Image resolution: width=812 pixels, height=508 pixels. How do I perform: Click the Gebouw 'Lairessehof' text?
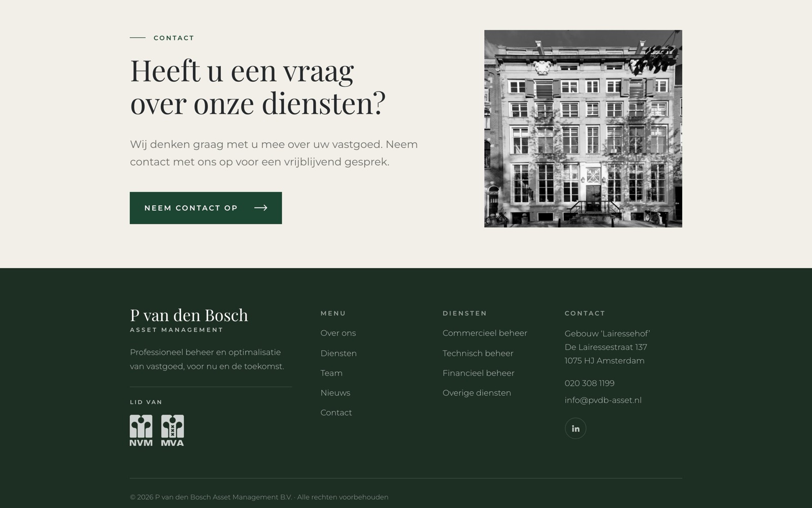607,334
